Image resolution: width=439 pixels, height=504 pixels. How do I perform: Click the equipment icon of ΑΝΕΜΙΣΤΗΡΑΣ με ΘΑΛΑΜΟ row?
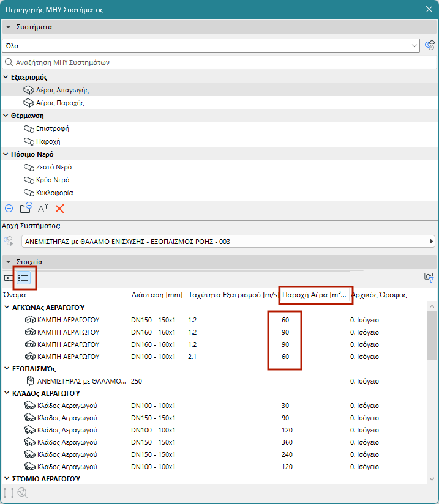30,381
